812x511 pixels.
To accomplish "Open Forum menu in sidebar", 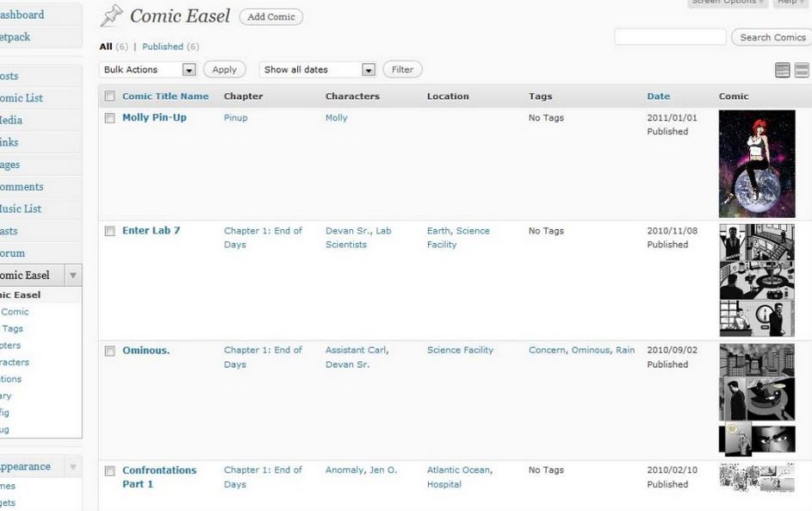I will point(12,253).
